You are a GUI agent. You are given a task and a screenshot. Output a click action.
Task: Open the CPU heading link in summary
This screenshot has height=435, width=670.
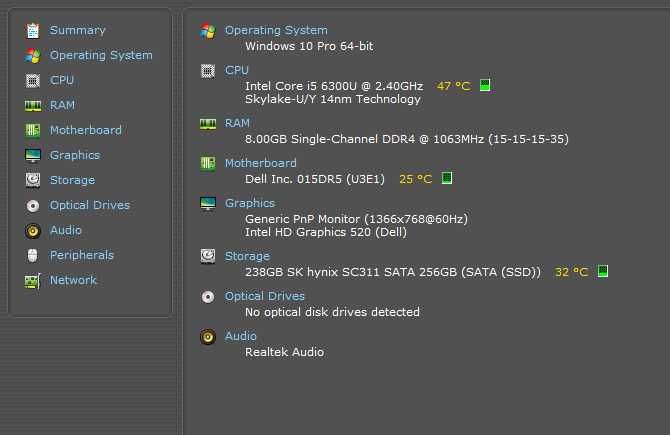237,70
